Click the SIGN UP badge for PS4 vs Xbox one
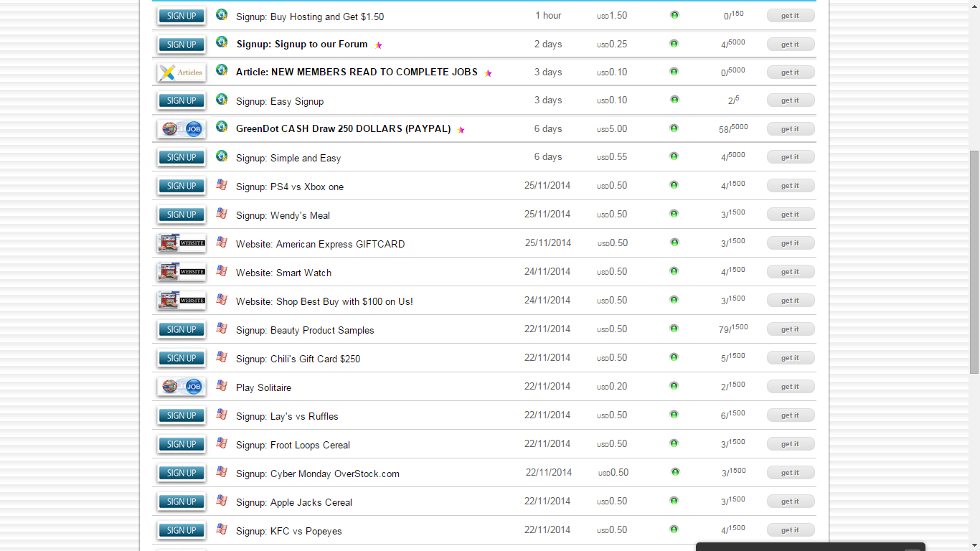The image size is (980, 551). [182, 186]
